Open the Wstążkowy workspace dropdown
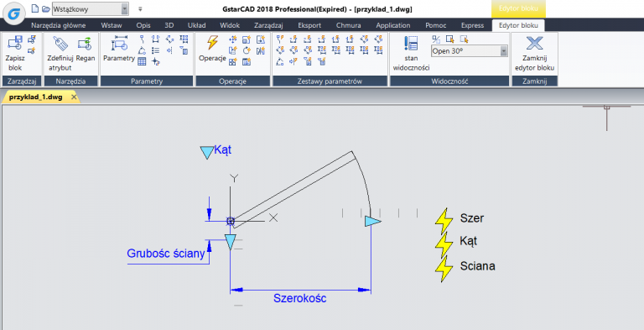This screenshot has height=330, width=644. tap(91, 8)
